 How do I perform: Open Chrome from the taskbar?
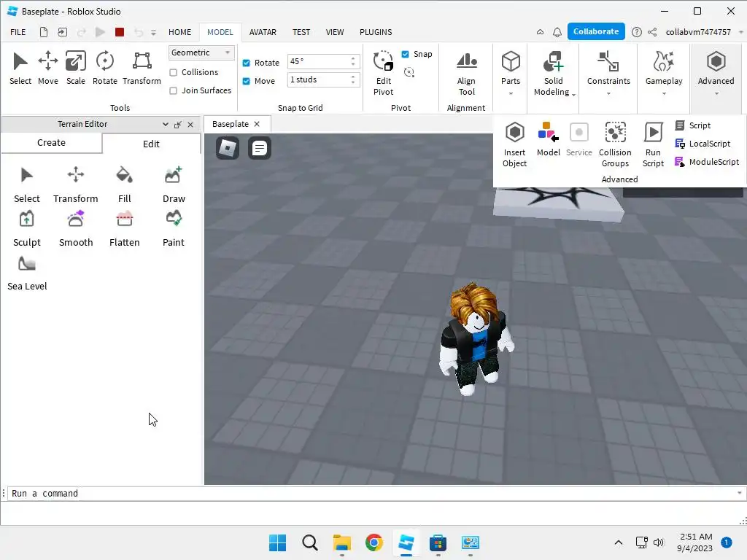(374, 542)
